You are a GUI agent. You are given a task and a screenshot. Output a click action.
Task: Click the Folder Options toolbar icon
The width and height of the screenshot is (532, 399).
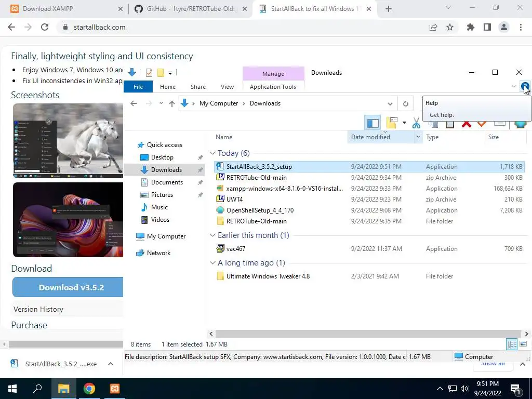(x=392, y=123)
